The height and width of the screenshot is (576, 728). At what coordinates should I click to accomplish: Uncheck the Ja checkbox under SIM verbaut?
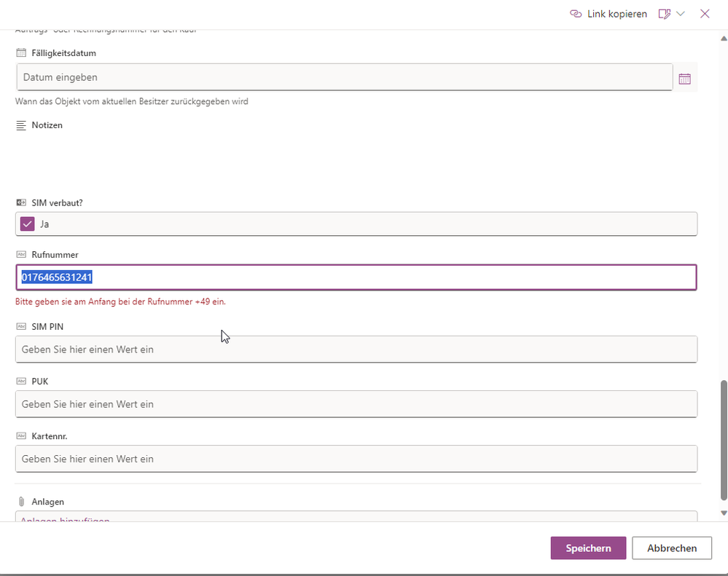(27, 224)
